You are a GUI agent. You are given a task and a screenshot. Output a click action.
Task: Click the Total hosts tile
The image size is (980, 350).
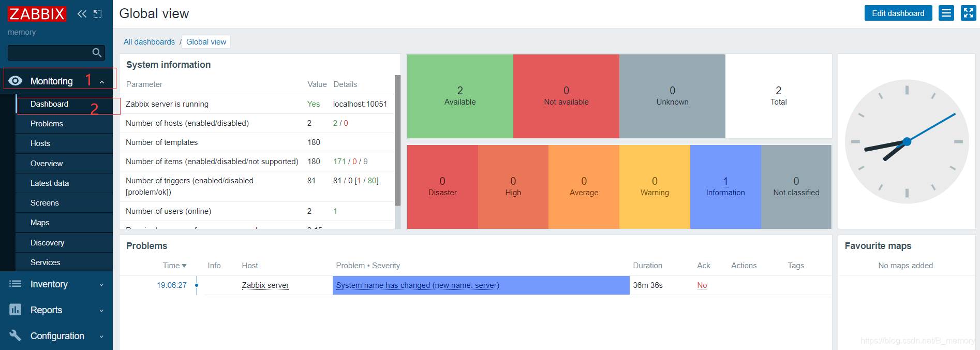click(x=778, y=96)
